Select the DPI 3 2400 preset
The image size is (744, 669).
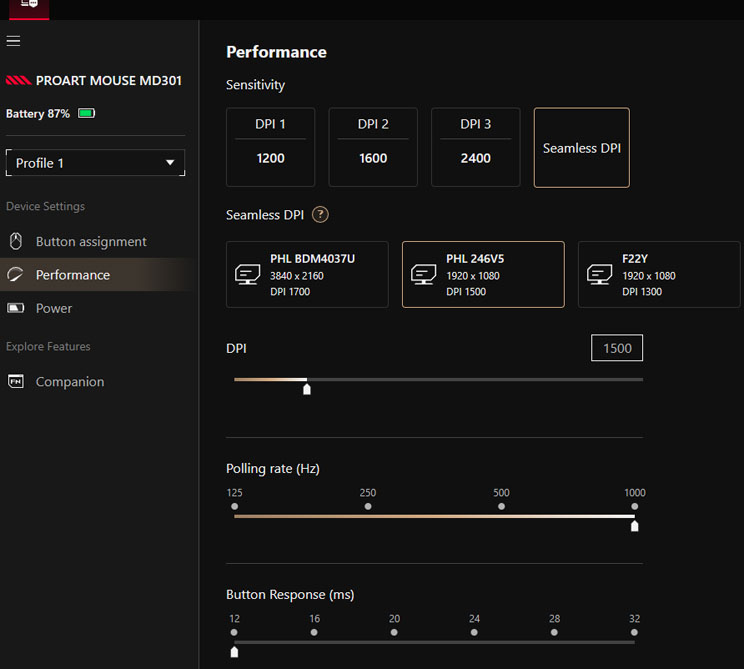475,147
